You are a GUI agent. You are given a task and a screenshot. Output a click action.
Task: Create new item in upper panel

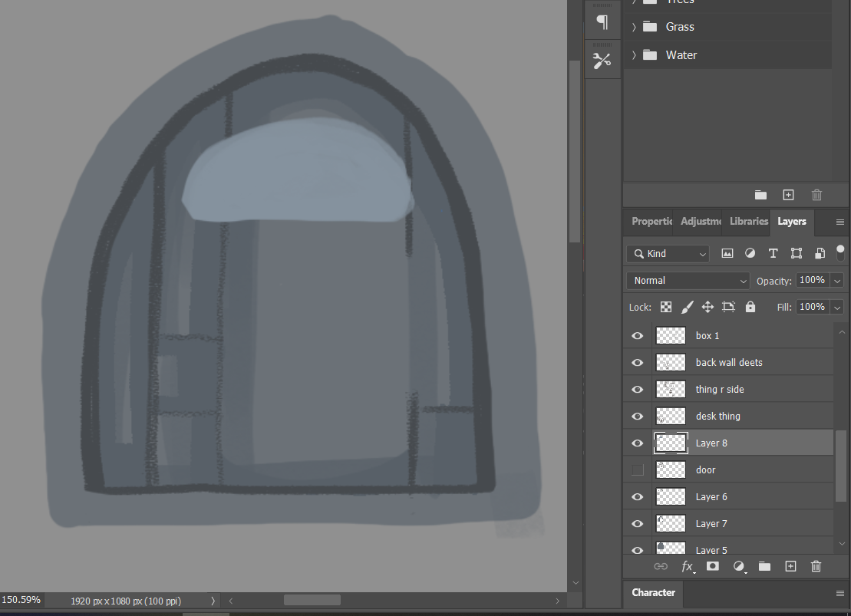point(788,195)
